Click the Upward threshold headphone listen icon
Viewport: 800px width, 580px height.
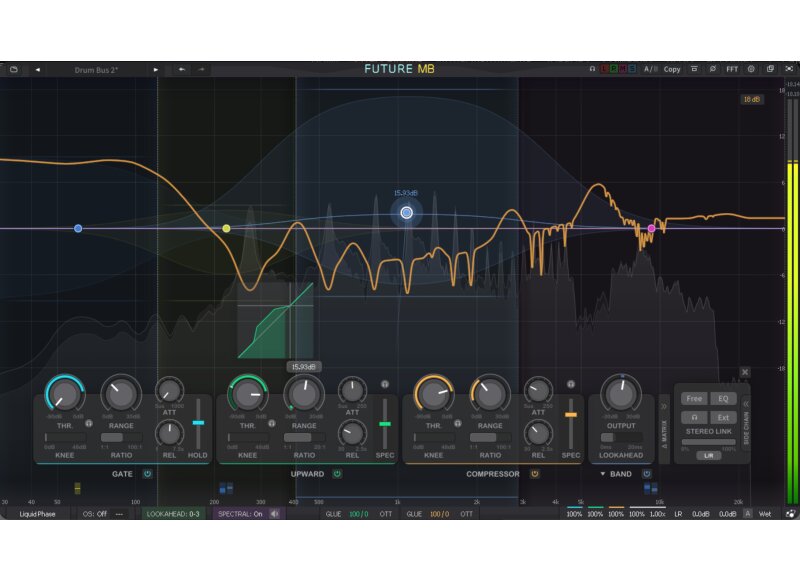pyautogui.click(x=272, y=423)
